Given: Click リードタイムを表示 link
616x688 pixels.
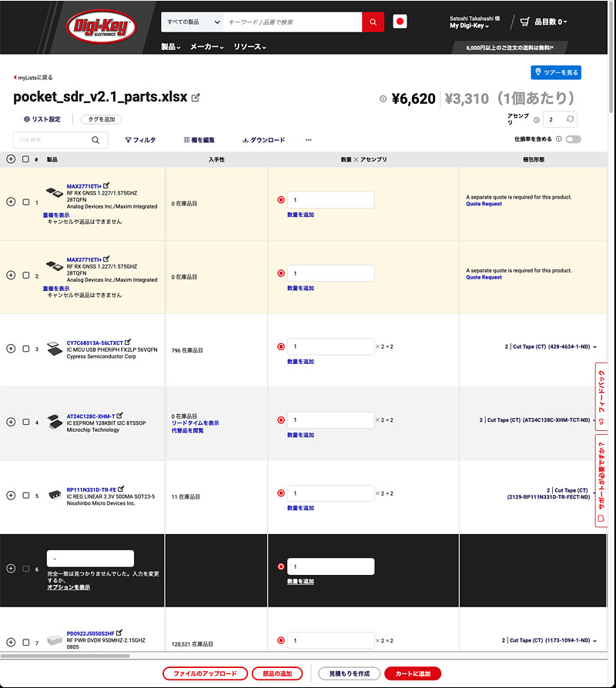Looking at the screenshot, I should click(x=195, y=423).
